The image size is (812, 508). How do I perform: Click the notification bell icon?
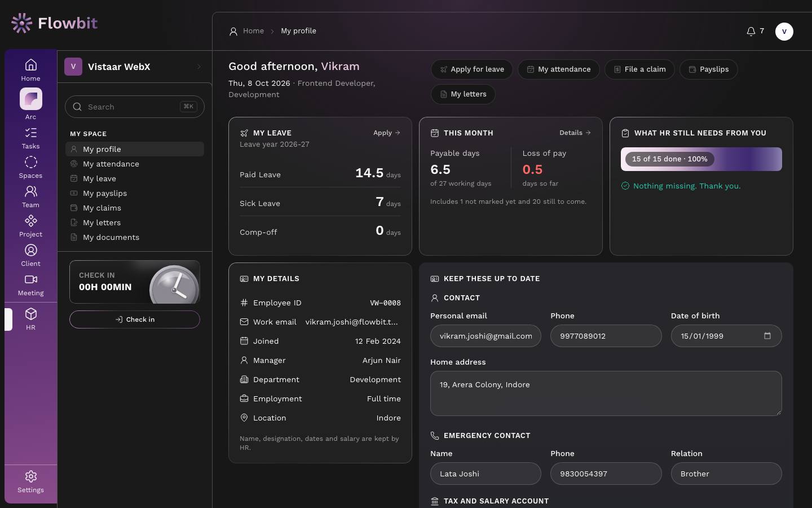pos(751,31)
